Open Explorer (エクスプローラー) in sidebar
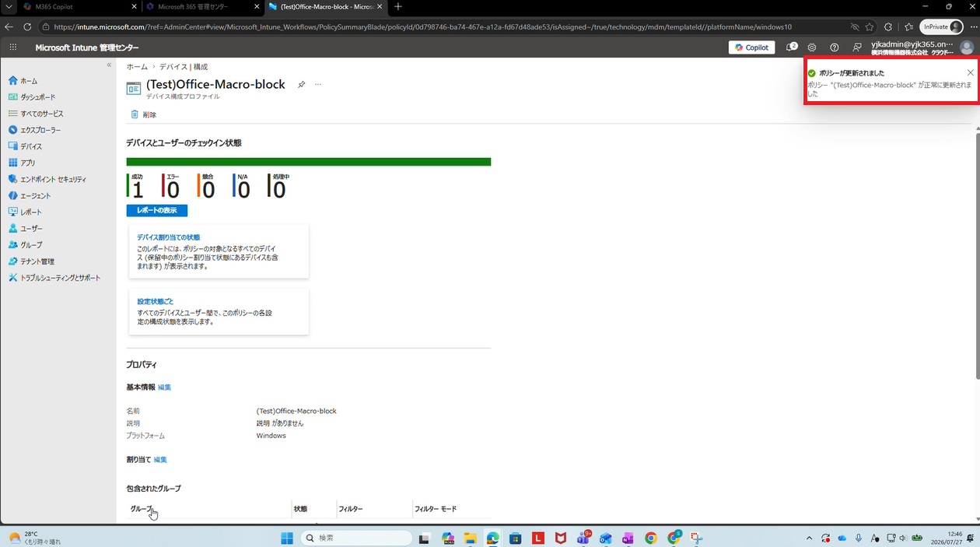 click(35, 130)
